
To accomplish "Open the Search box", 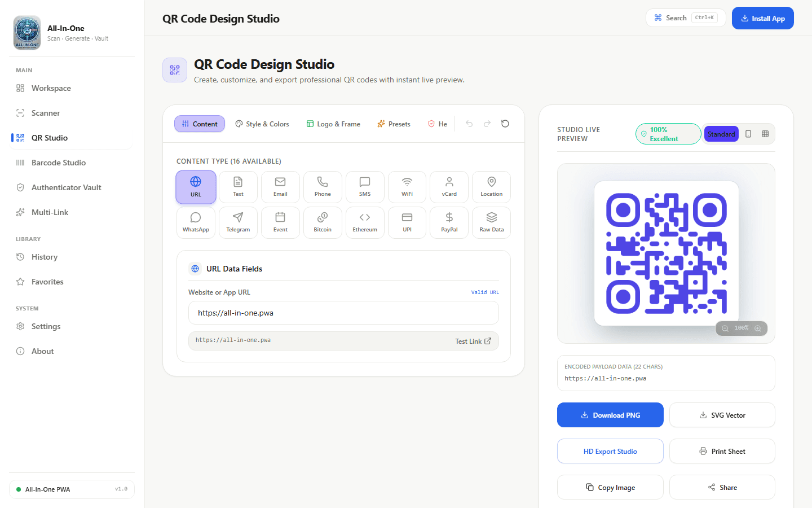I will [x=686, y=17].
